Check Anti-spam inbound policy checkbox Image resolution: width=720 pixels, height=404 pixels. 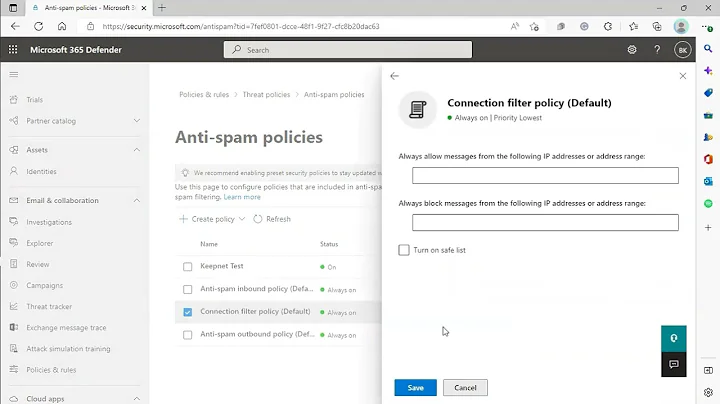pos(187,289)
